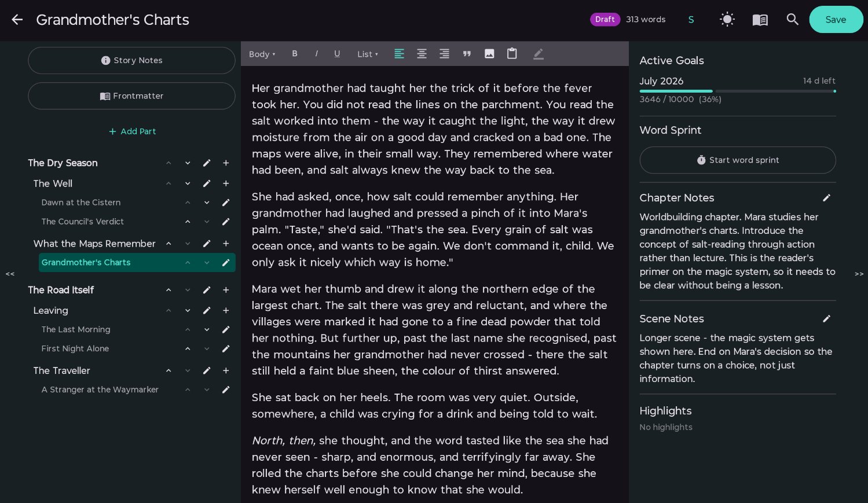Add scene to Leaving chapter
The height and width of the screenshot is (503, 868).
point(226,311)
